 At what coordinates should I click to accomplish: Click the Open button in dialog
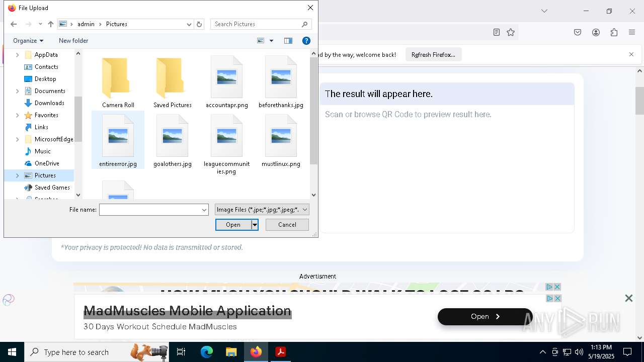coord(233,225)
